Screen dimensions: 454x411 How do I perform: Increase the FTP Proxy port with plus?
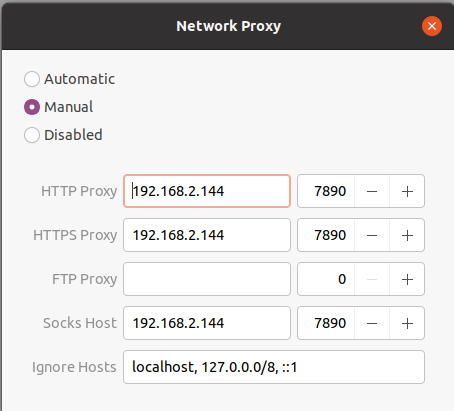(x=407, y=279)
